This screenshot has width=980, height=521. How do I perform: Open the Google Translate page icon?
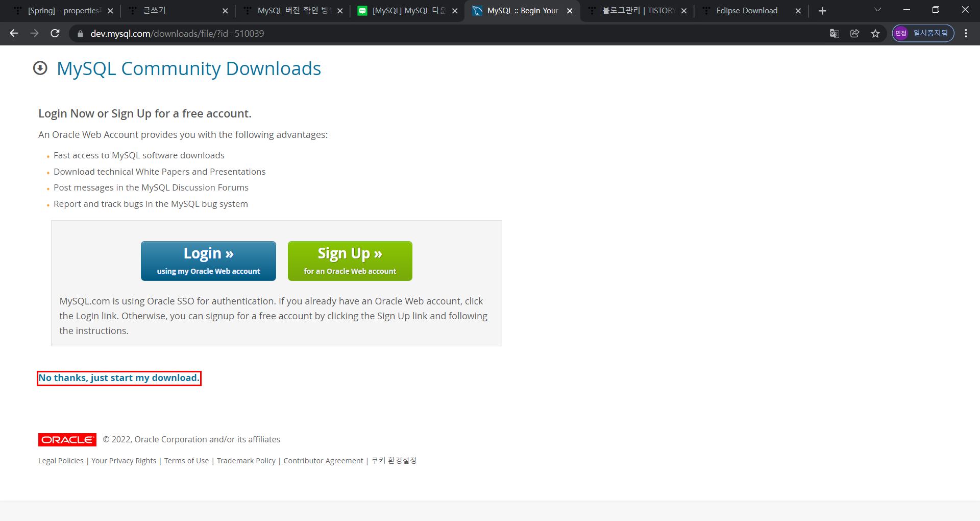835,33
